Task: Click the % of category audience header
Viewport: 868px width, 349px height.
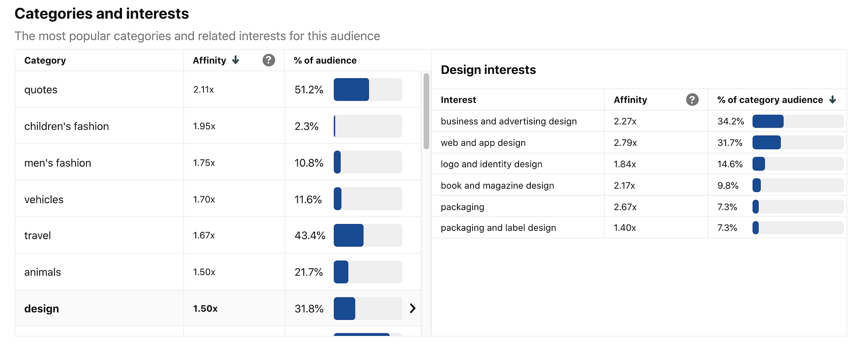Action: [770, 100]
